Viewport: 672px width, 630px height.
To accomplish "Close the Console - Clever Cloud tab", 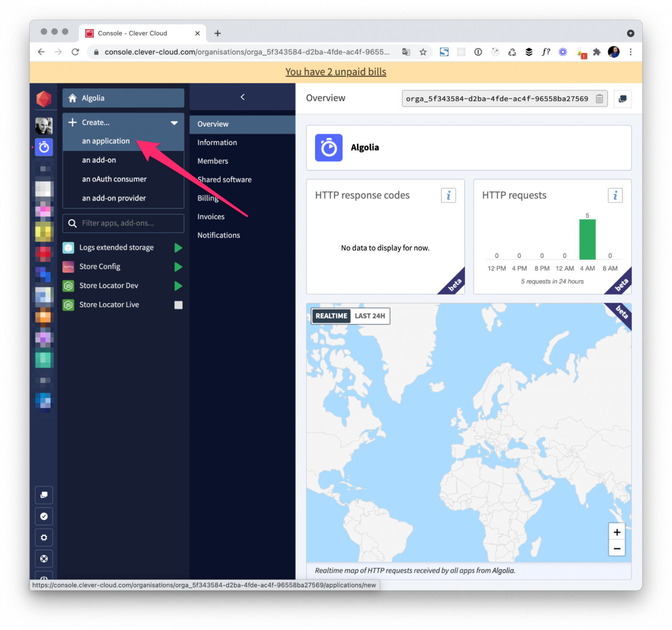I will (197, 33).
